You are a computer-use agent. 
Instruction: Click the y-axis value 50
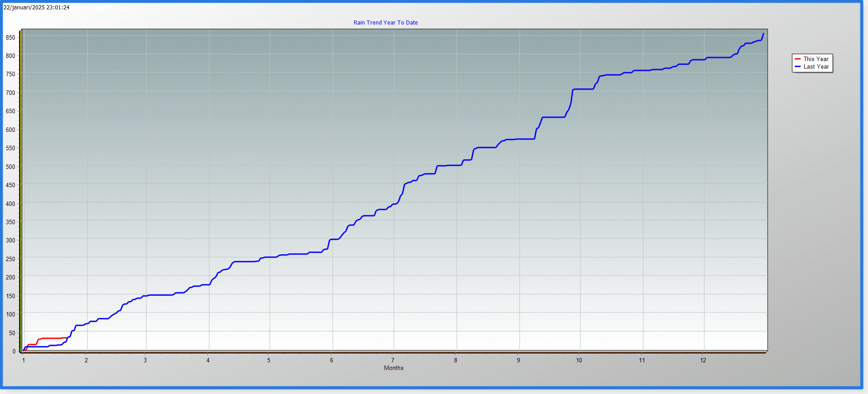[12, 333]
